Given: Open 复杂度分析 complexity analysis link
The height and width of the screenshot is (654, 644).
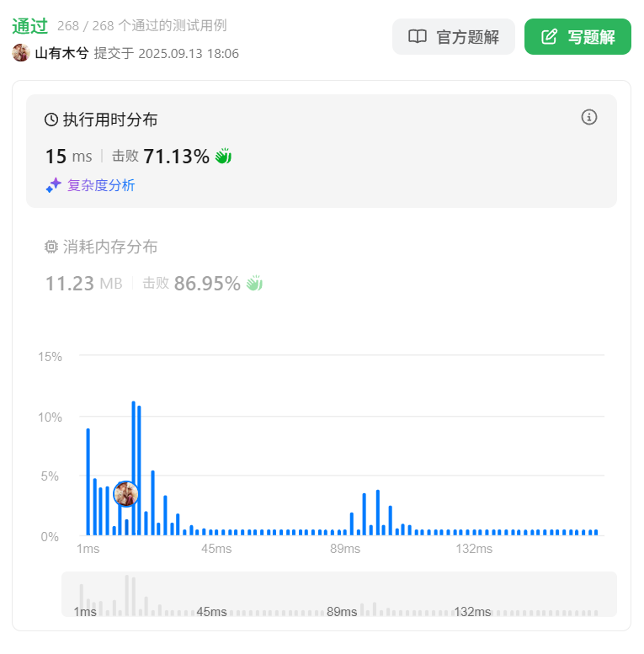Looking at the screenshot, I should point(101,185).
